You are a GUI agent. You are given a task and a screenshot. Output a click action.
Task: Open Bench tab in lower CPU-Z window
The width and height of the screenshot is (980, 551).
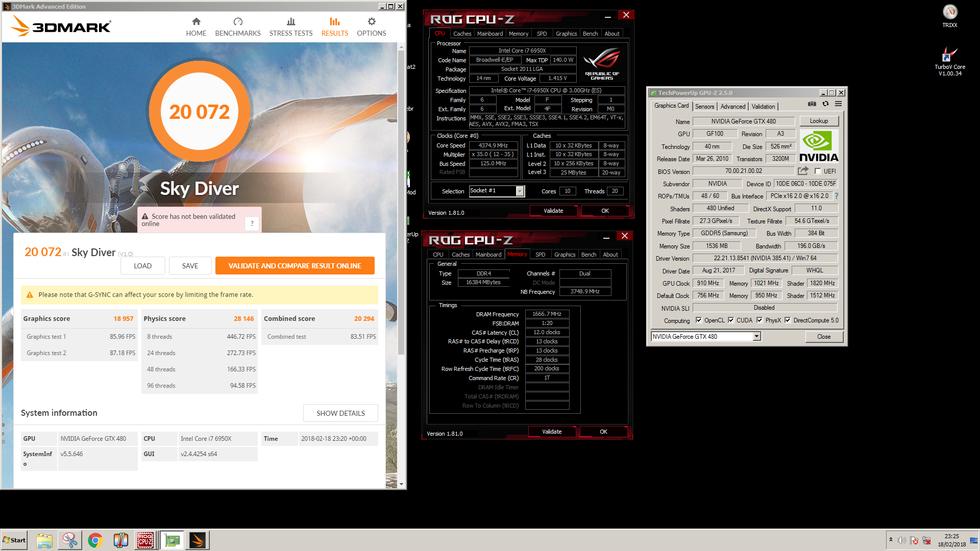tap(589, 255)
